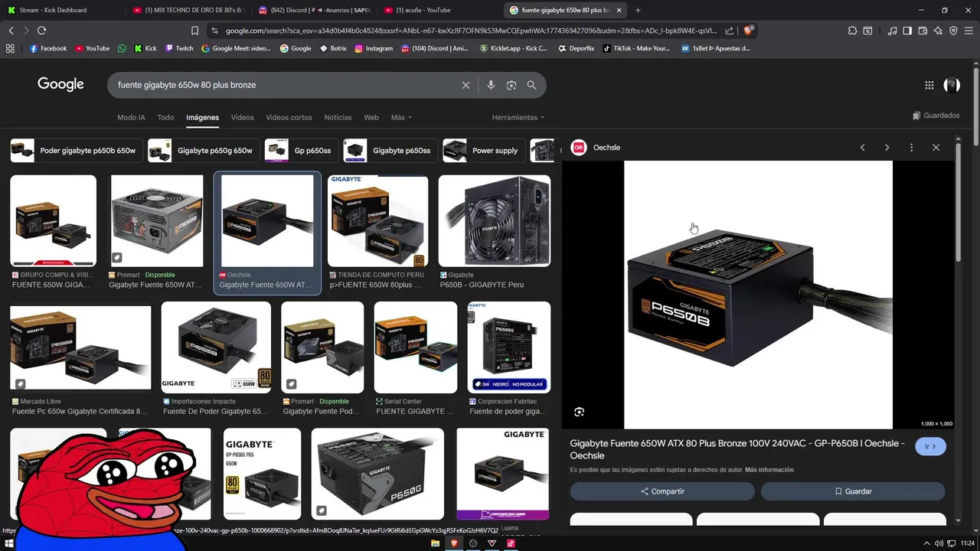
Task: Click the volume icon in system tray
Action: 939,543
